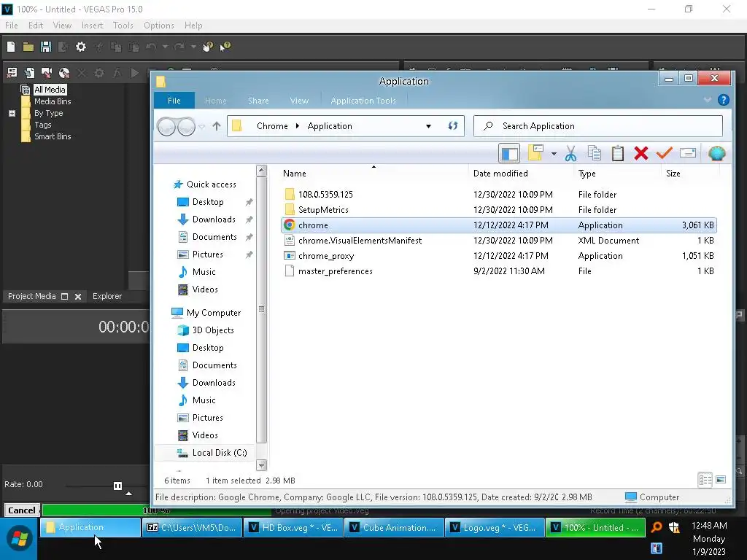Go up one folder level arrow
This screenshot has width=747, height=560.
click(x=216, y=126)
